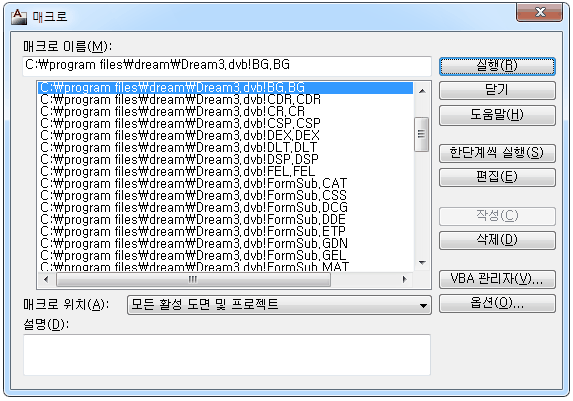Click the horizontal scroll left arrow
This screenshot has height=401, width=573.
tap(46, 280)
